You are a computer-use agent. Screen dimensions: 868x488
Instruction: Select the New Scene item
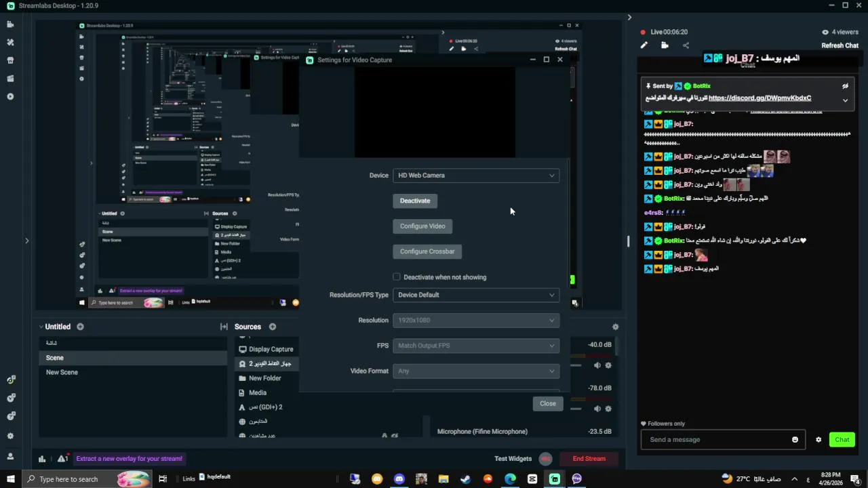pos(132,372)
